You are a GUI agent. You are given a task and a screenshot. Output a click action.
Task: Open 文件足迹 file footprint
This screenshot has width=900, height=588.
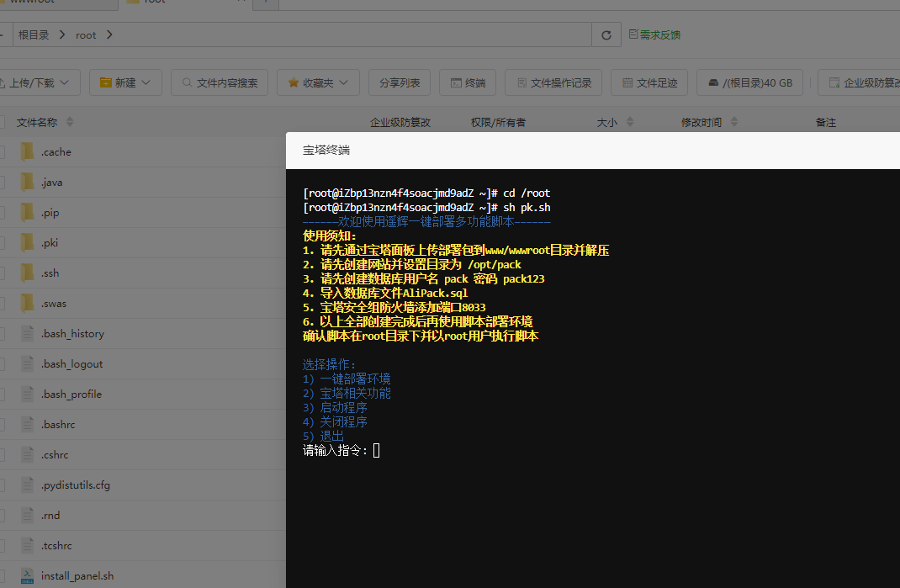[x=649, y=82]
